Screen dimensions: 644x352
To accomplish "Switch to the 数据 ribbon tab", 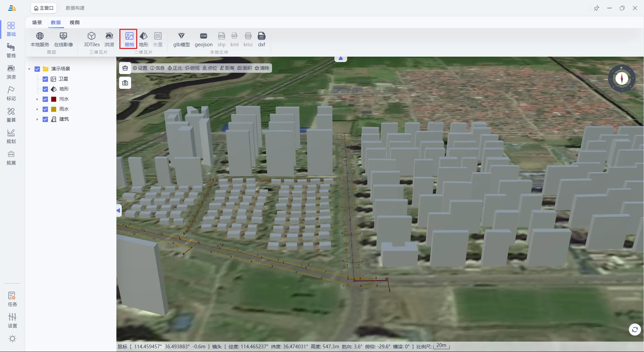I will point(56,22).
